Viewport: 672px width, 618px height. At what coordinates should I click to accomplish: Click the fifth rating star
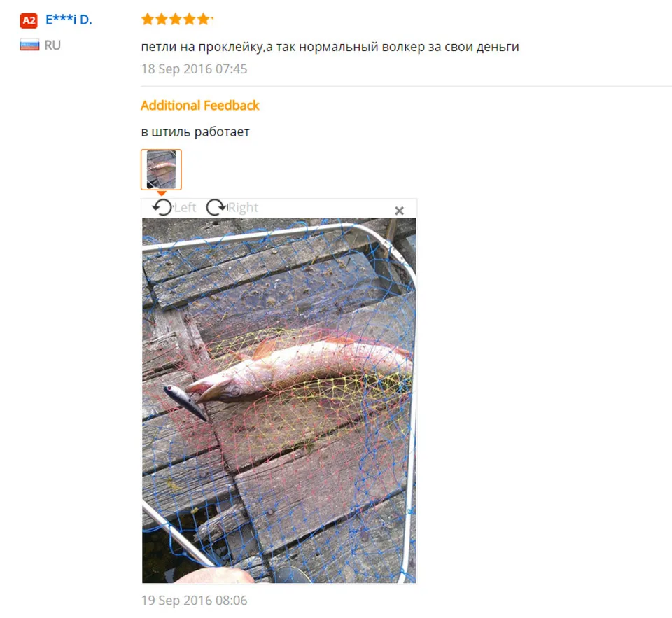pyautogui.click(x=204, y=20)
